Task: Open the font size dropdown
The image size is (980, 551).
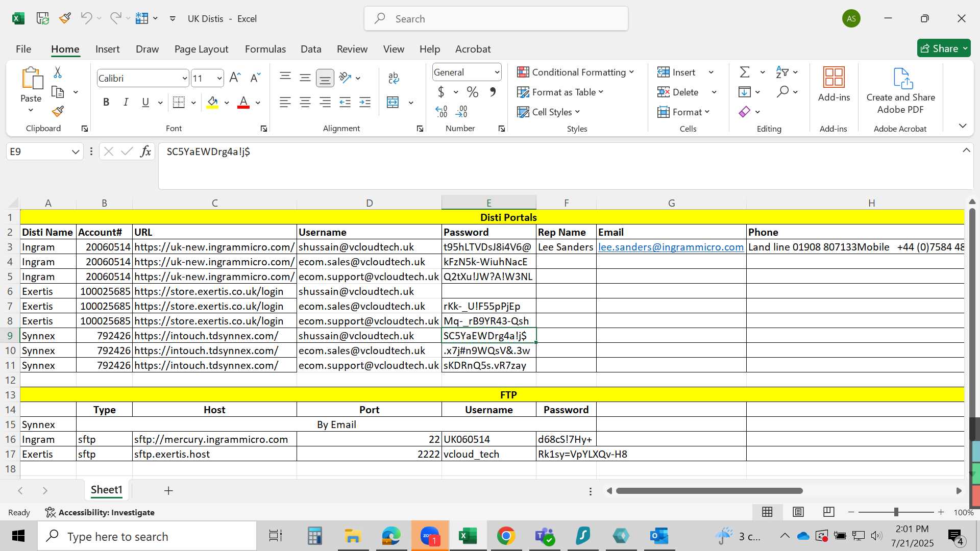Action: point(219,78)
